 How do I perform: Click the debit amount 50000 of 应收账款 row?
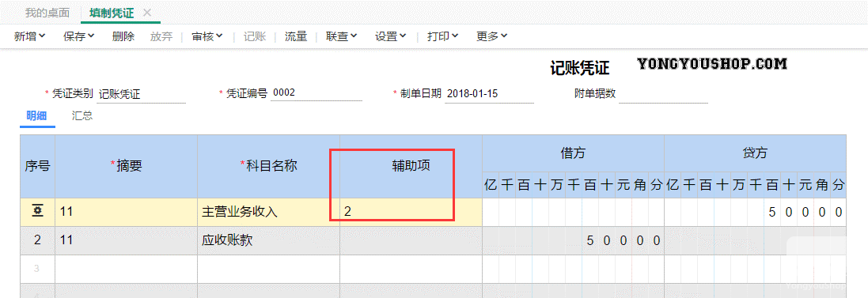(x=624, y=241)
